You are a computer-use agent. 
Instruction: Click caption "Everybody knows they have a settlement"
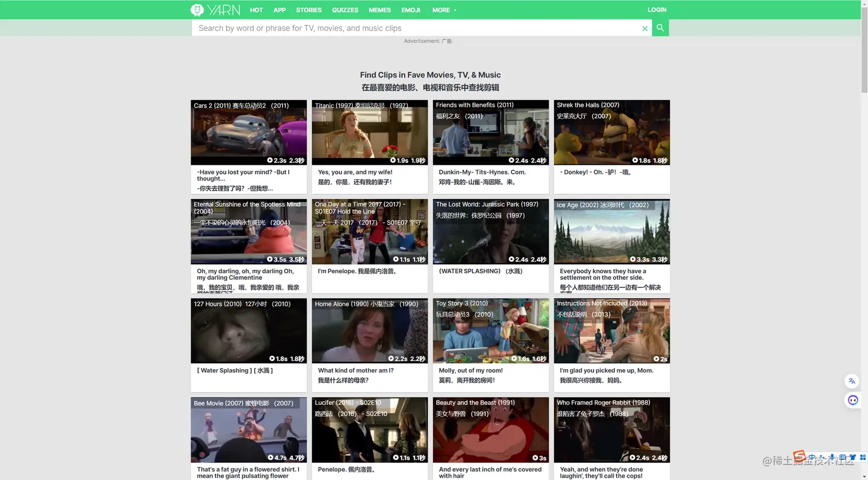[603, 274]
